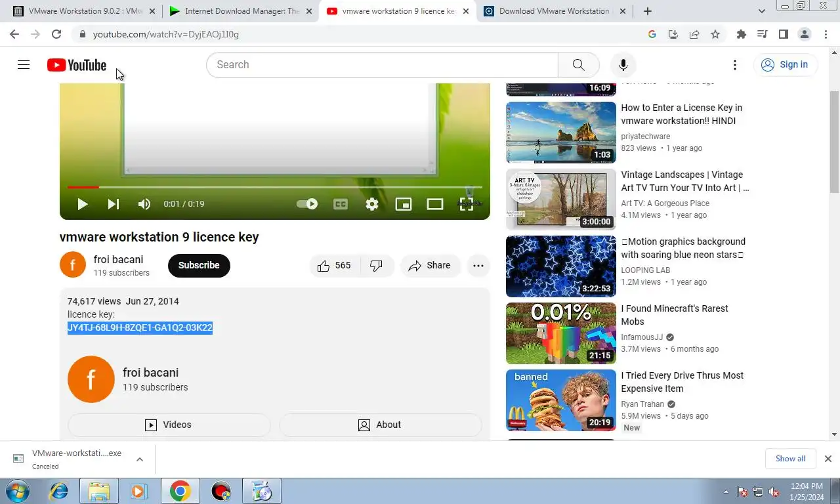Viewport: 840px width, 504px height.
Task: Mute the video volume
Action: click(144, 204)
